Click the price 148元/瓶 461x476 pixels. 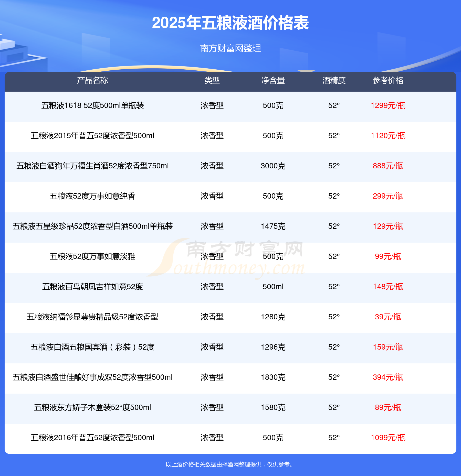click(x=388, y=287)
